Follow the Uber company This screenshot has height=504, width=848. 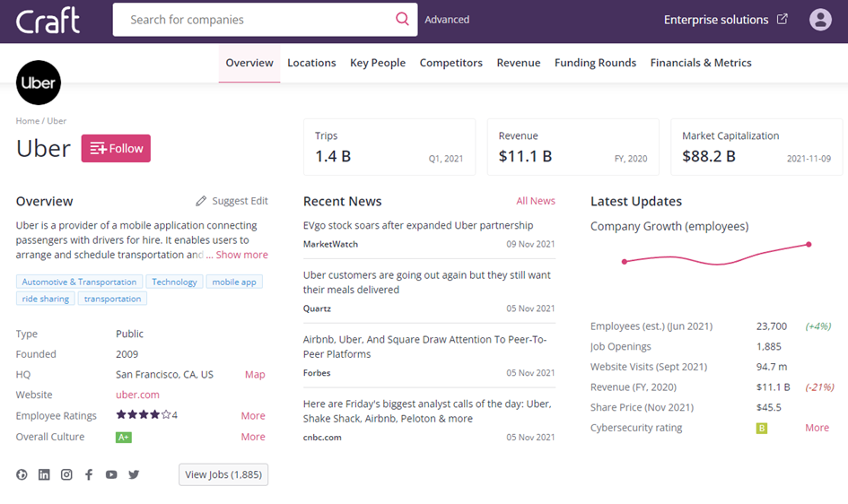point(116,149)
